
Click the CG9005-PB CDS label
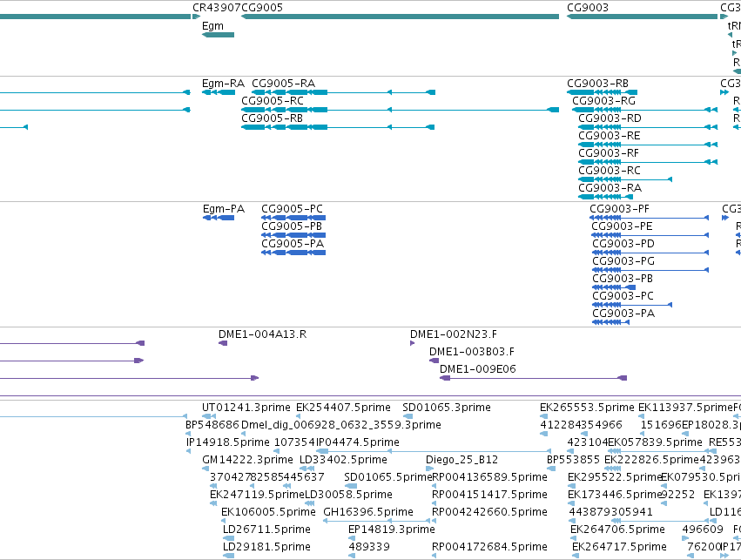point(292,226)
